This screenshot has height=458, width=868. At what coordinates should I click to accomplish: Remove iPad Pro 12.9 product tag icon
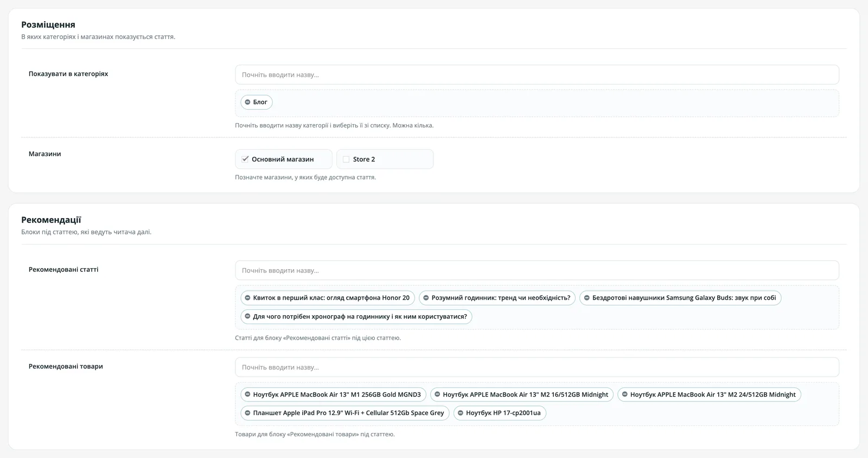point(247,413)
